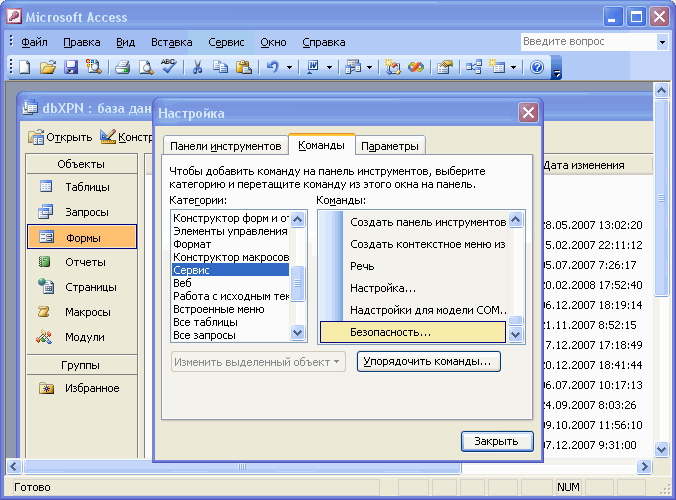This screenshot has width=676, height=500.
Task: Select Запросы in the Objects pane
Action: pos(82,212)
